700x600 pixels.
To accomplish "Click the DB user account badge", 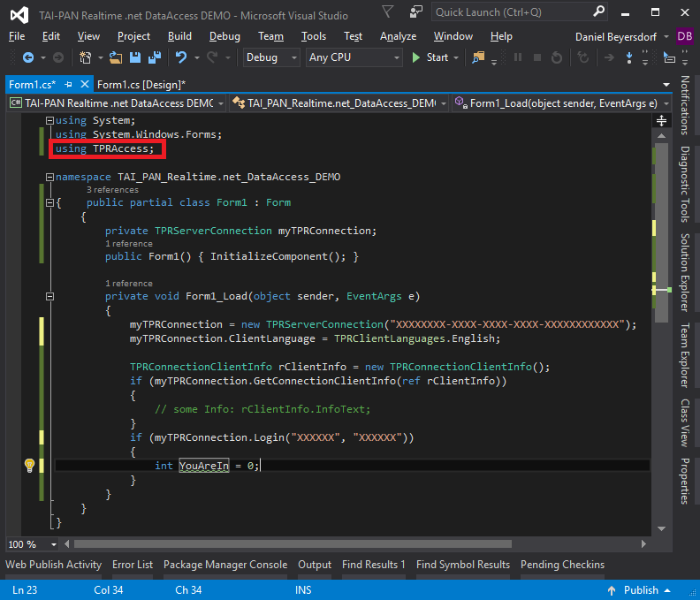I will point(684,36).
